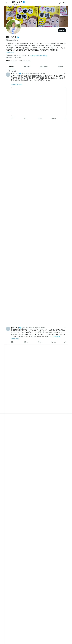View the 4,296 Following list
The image size is (72, 644).
coord(11,61)
